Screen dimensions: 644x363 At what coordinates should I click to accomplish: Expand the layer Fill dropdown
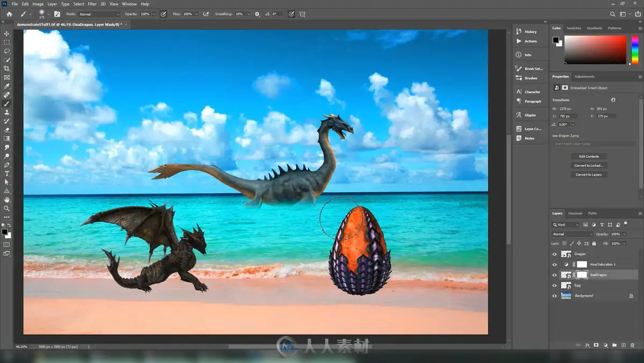click(x=623, y=243)
